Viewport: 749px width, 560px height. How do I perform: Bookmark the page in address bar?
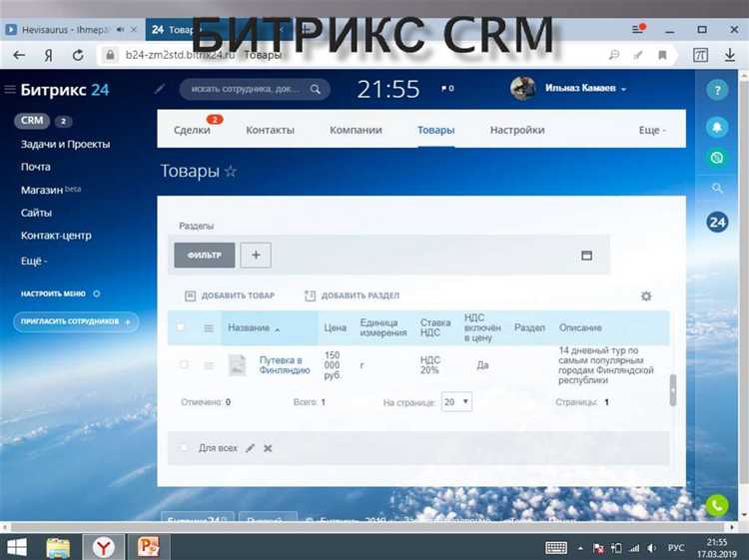(x=662, y=55)
